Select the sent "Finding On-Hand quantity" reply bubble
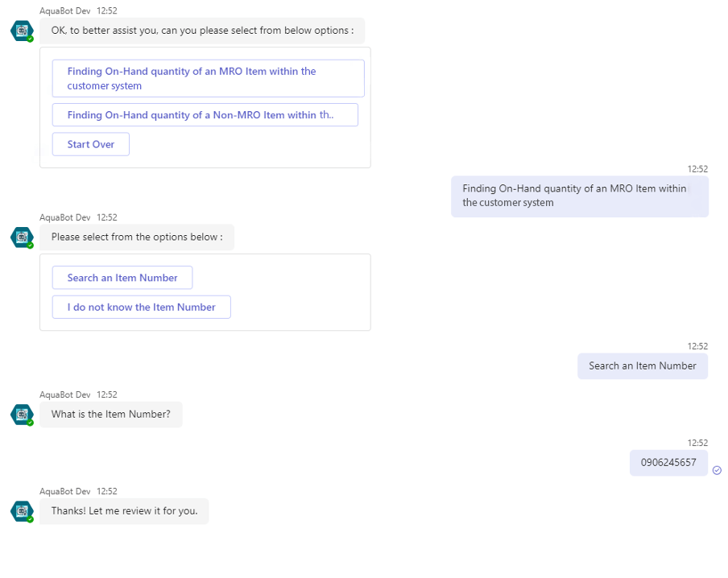Screen dimensions: 728x578 click(x=579, y=196)
